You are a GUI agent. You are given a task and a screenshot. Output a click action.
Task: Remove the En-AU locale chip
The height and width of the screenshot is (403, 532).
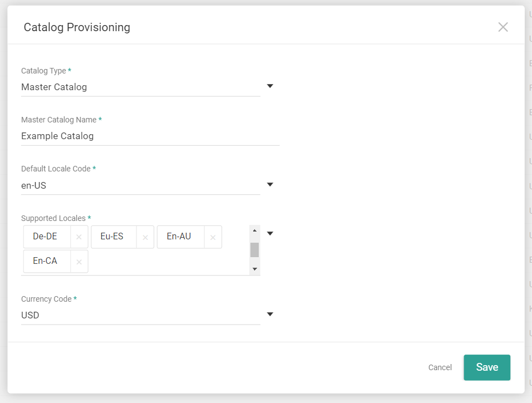click(x=213, y=237)
